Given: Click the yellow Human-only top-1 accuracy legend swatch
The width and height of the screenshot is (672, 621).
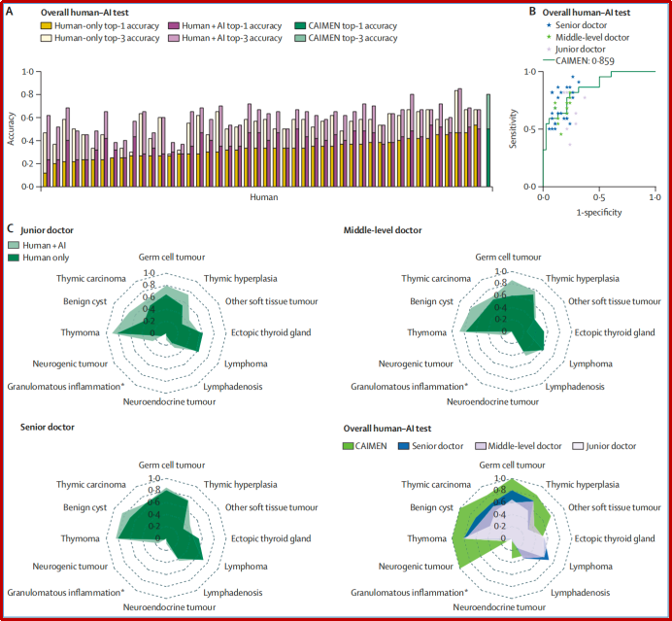Looking at the screenshot, I should [47, 25].
